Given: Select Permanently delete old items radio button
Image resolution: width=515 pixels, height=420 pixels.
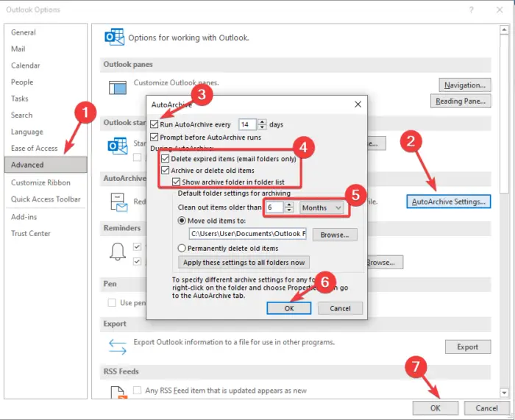Looking at the screenshot, I should 182,248.
